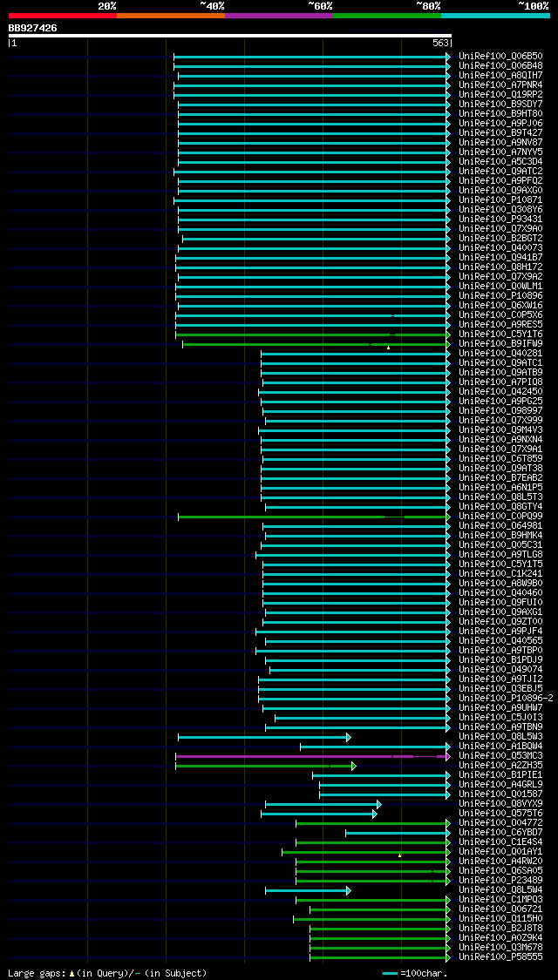Click the short cyan alignment bar for UniRef100_Q8L5W3
Viewport: 558px width, 980px height.
point(264,738)
